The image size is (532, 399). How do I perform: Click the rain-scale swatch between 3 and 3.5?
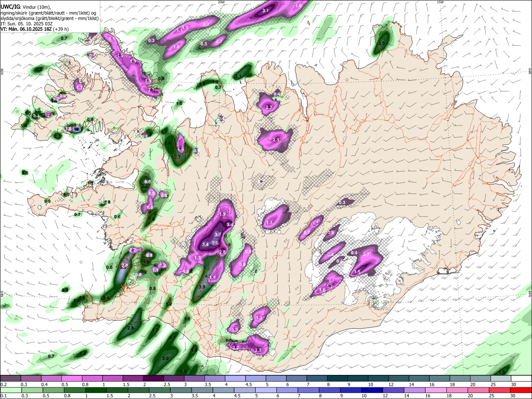click(181, 390)
